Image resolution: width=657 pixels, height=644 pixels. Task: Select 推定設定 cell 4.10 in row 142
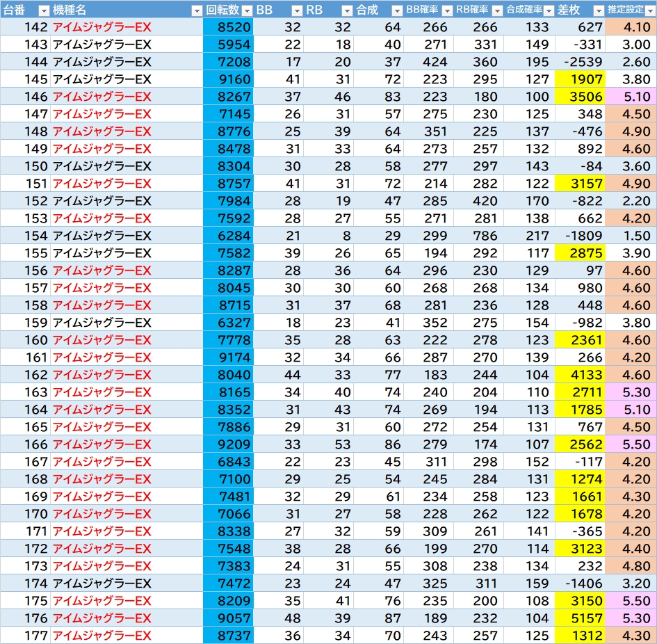click(x=631, y=27)
